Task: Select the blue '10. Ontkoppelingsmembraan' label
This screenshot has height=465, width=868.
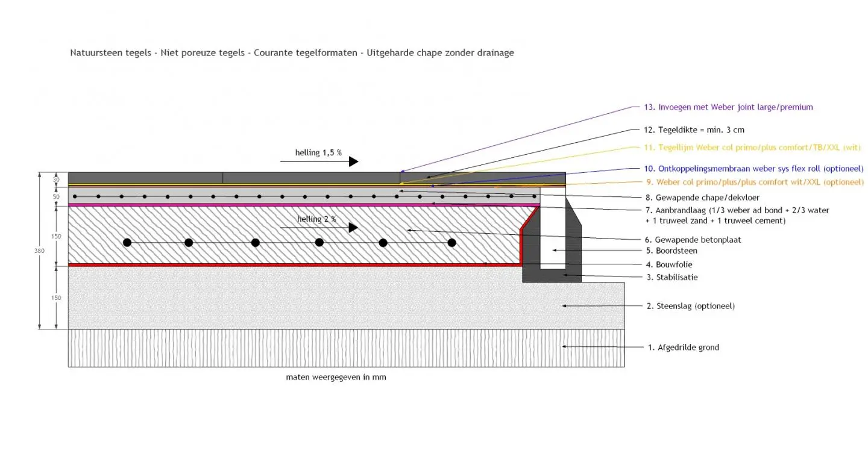Action: coord(753,168)
